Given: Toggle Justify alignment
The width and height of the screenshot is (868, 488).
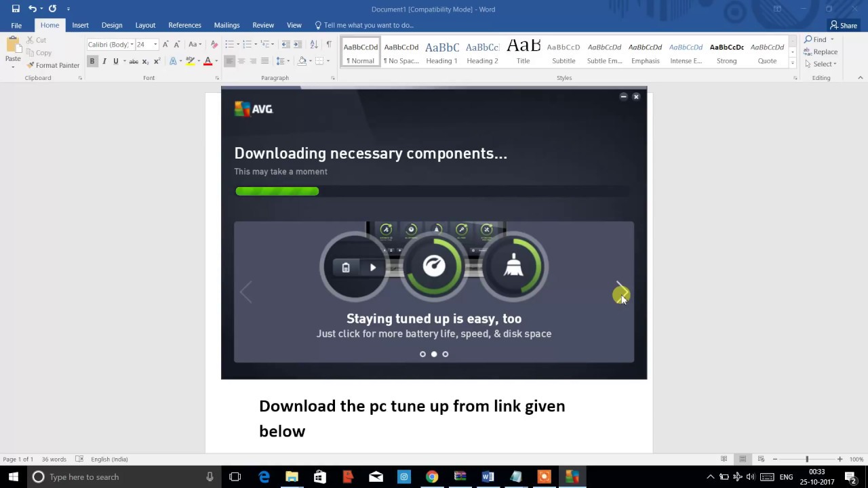Looking at the screenshot, I should (x=265, y=61).
